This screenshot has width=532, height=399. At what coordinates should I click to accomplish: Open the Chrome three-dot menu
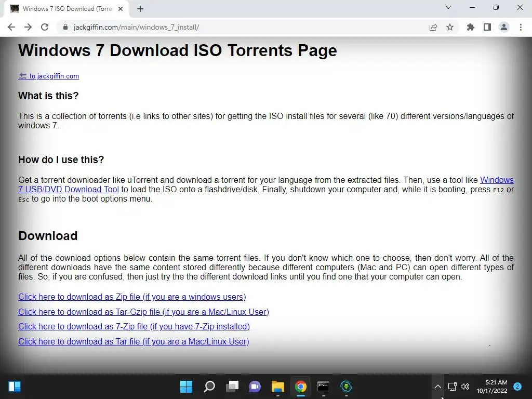pos(521,27)
